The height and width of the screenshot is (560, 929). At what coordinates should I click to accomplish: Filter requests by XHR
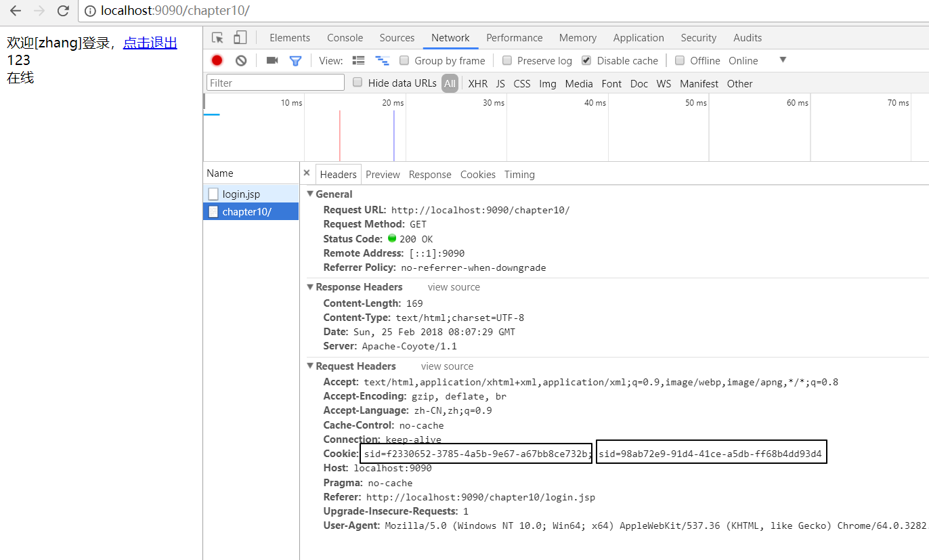tap(477, 83)
